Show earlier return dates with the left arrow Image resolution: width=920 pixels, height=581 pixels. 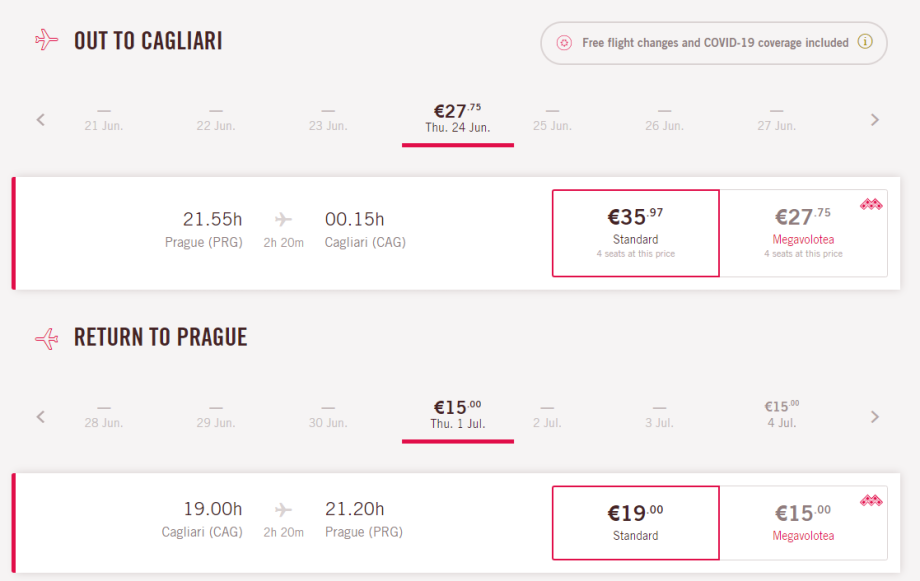click(x=41, y=416)
